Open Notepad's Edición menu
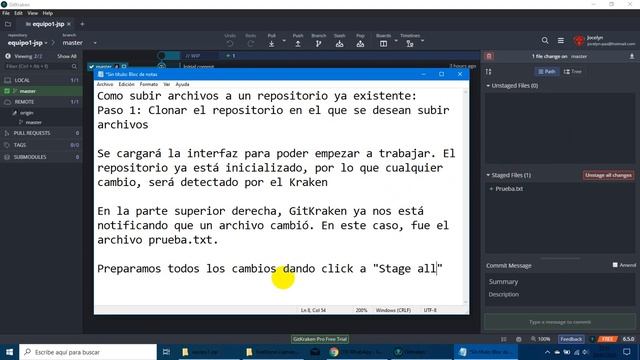 tap(127, 84)
